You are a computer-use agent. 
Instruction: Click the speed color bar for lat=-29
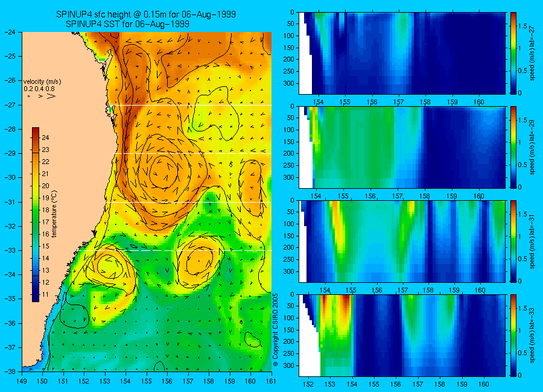click(x=513, y=147)
